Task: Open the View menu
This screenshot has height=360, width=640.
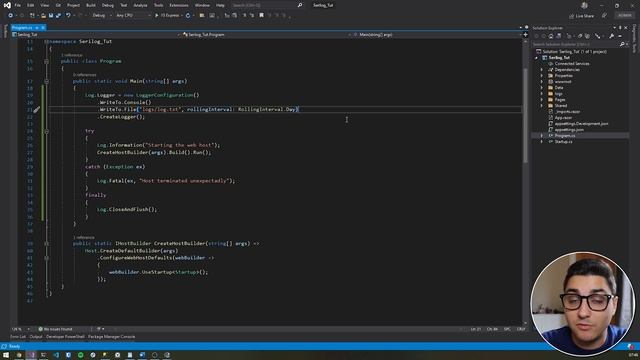Action: click(44, 5)
